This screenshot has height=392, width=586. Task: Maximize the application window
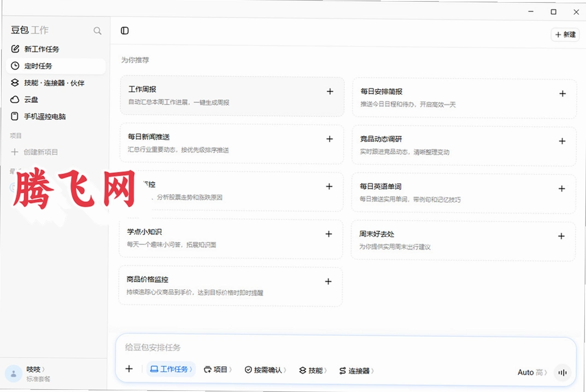point(554,12)
